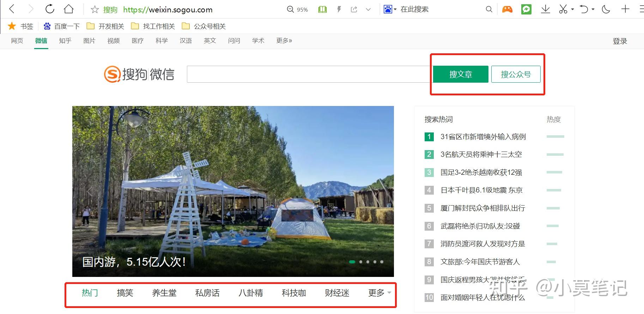
Task: Switch to the 网页 search tab
Action: tap(17, 41)
